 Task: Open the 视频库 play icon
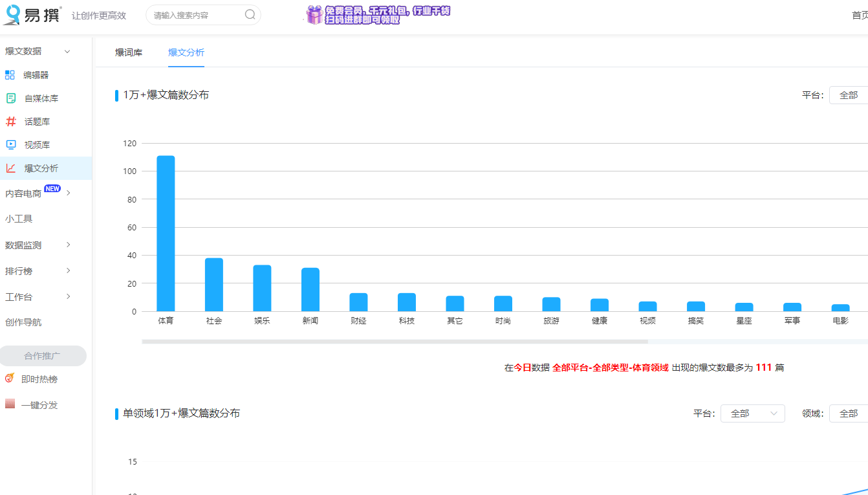[10, 145]
